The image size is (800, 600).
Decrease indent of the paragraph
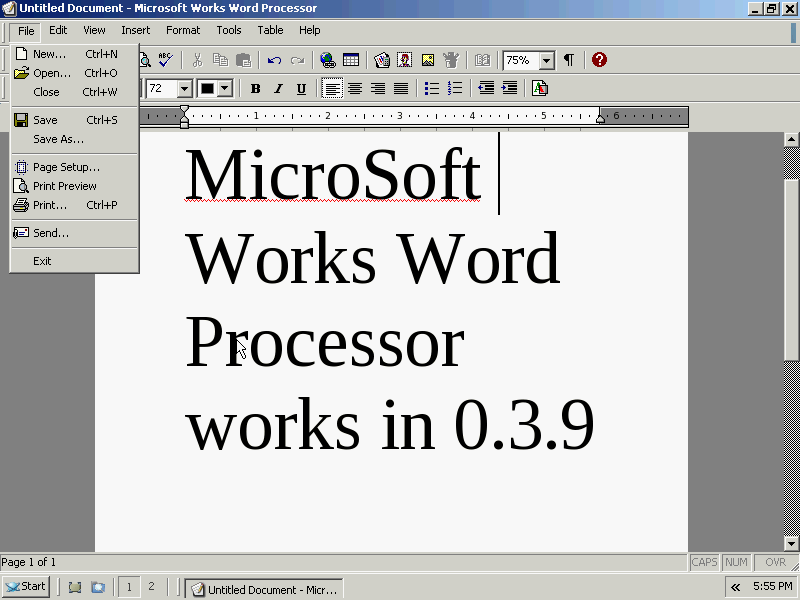(x=486, y=88)
